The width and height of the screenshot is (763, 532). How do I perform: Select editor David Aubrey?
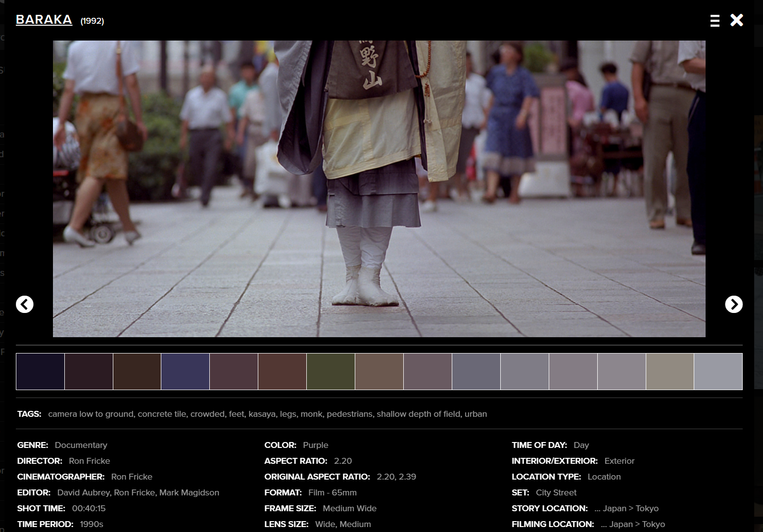click(83, 492)
